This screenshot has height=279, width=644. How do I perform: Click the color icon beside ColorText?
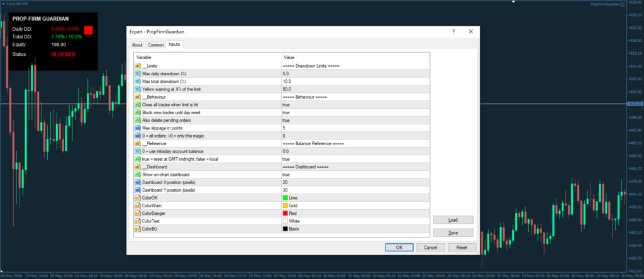tap(138, 221)
